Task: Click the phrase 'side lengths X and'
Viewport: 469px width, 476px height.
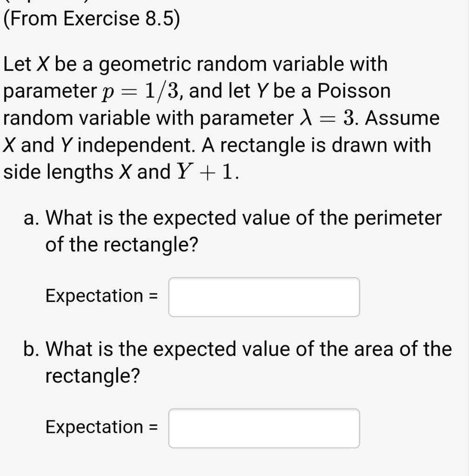Action: click(87, 172)
